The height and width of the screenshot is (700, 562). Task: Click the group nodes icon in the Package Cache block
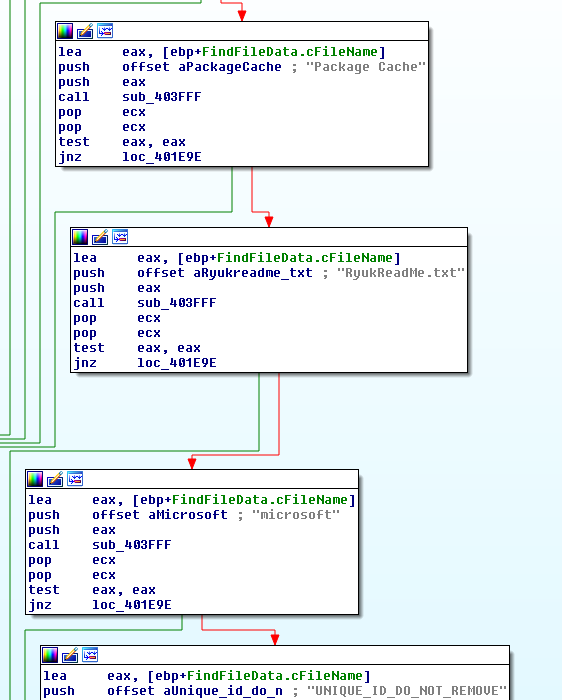click(x=105, y=31)
